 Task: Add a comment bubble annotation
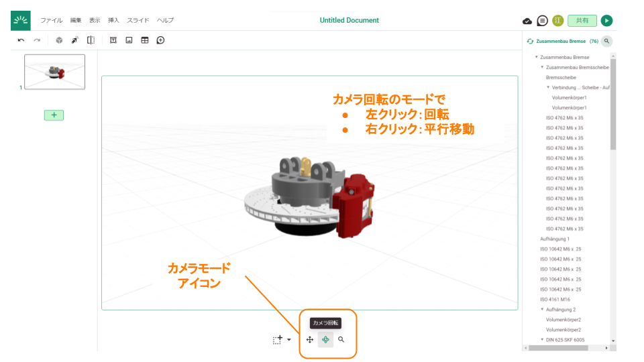(160, 40)
